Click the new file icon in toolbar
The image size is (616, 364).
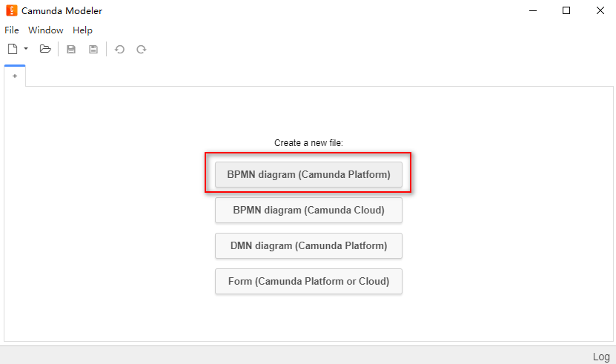pyautogui.click(x=13, y=49)
